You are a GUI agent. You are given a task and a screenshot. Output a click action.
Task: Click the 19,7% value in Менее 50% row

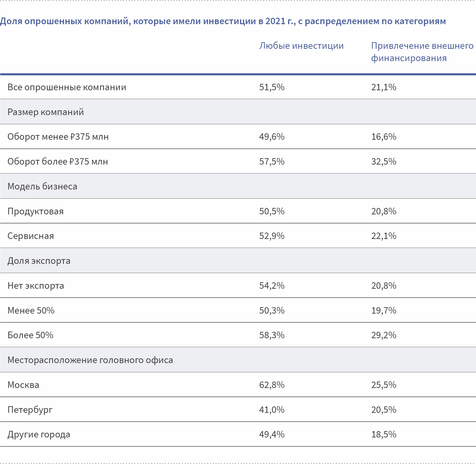384,311
